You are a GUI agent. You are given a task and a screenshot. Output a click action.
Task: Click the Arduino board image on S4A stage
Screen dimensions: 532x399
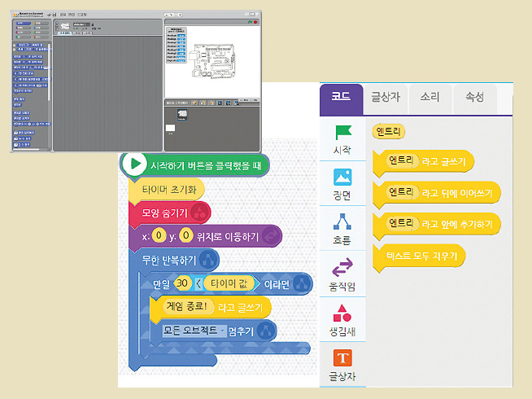tap(213, 61)
